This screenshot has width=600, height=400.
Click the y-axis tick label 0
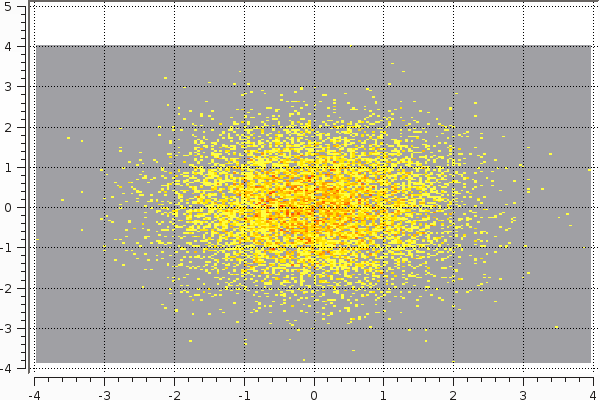pyautogui.click(x=21, y=208)
